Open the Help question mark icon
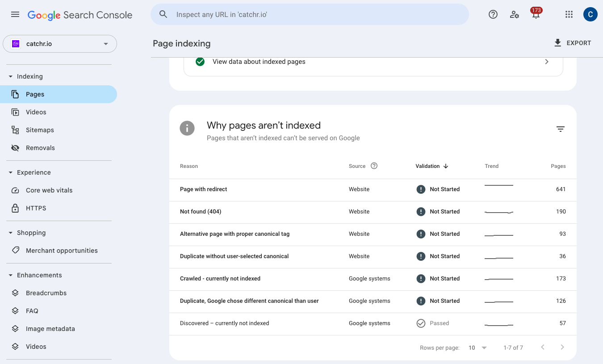 tap(493, 14)
